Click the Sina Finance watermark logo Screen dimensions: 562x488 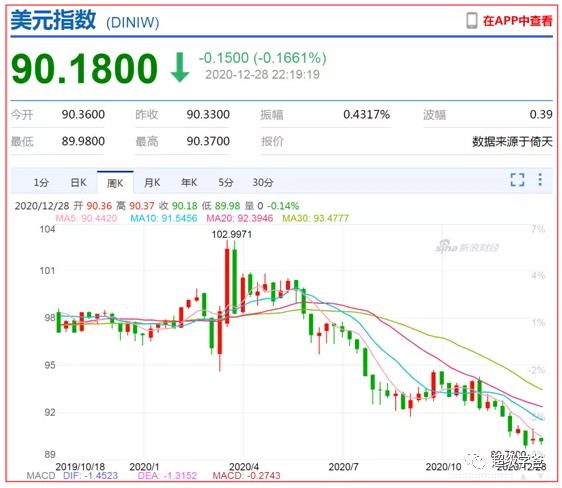tap(467, 247)
